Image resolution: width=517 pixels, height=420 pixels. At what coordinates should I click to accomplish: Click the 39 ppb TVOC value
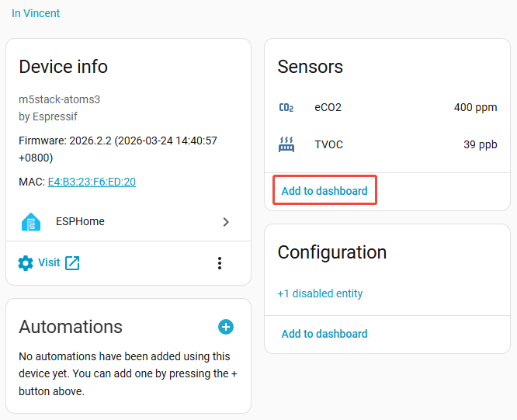point(480,144)
